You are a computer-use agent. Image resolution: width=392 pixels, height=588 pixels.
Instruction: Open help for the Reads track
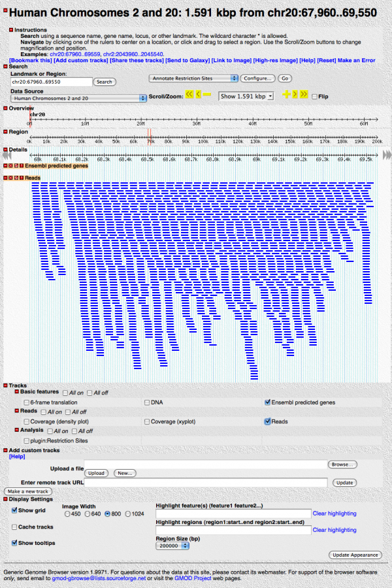pyautogui.click(x=22, y=178)
